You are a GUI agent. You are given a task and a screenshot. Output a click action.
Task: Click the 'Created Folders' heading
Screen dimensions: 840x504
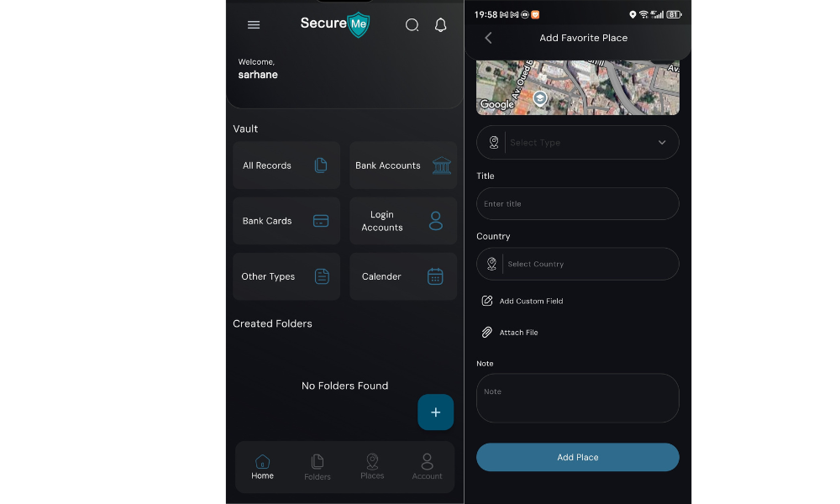click(272, 323)
